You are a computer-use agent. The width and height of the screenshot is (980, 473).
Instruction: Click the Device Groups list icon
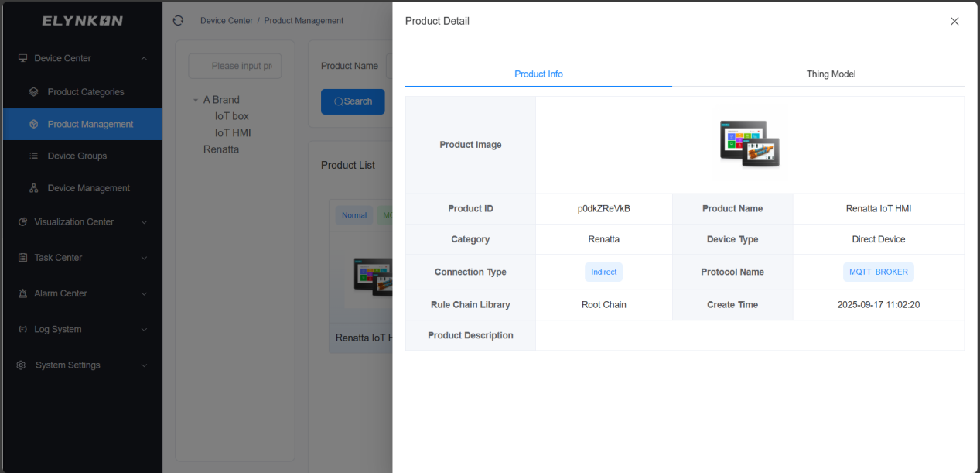pos(33,156)
